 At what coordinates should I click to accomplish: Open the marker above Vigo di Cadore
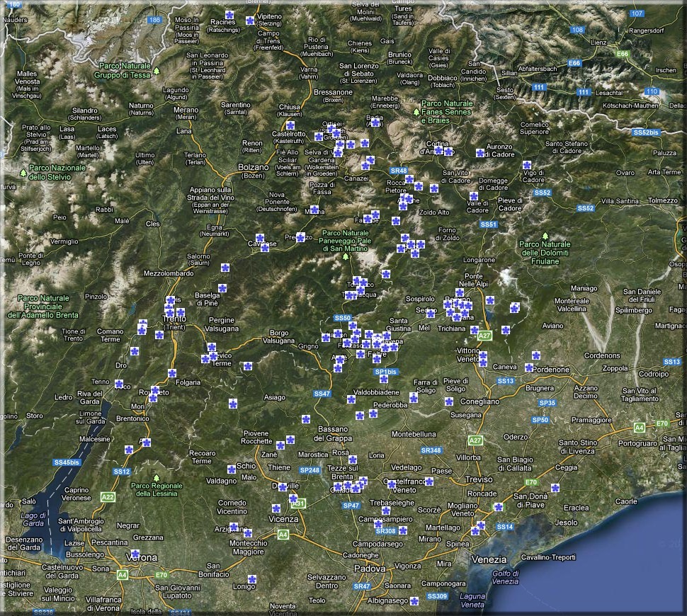[x=527, y=165]
